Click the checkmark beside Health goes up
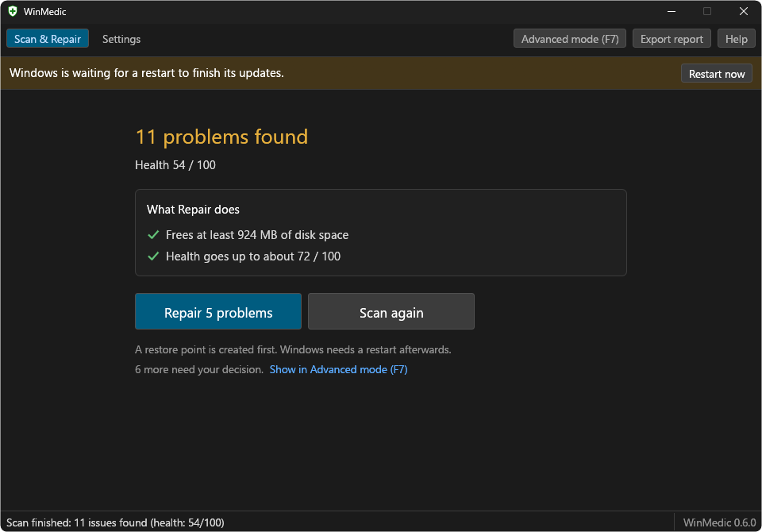Viewport: 762px width, 532px height. [153, 256]
